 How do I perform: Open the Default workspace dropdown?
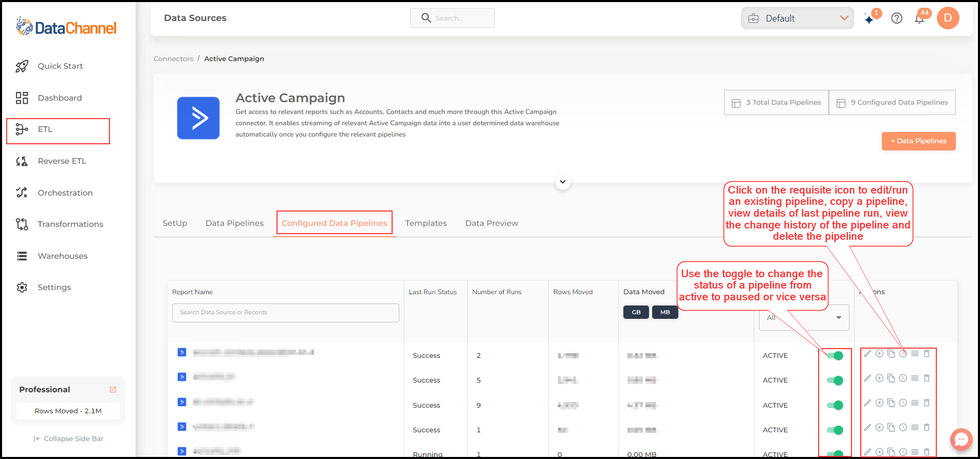(x=797, y=18)
